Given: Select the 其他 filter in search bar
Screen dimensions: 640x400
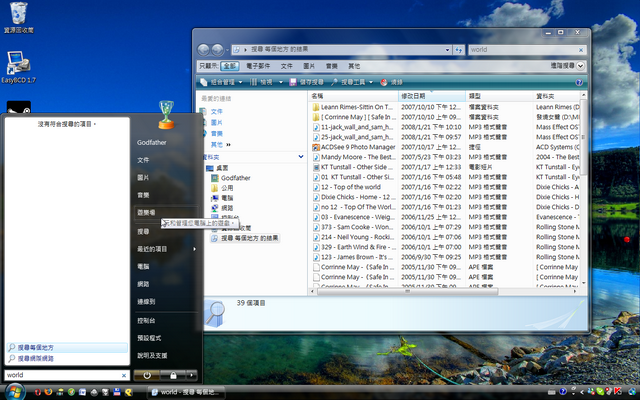Looking at the screenshot, I should pyautogui.click(x=354, y=66).
